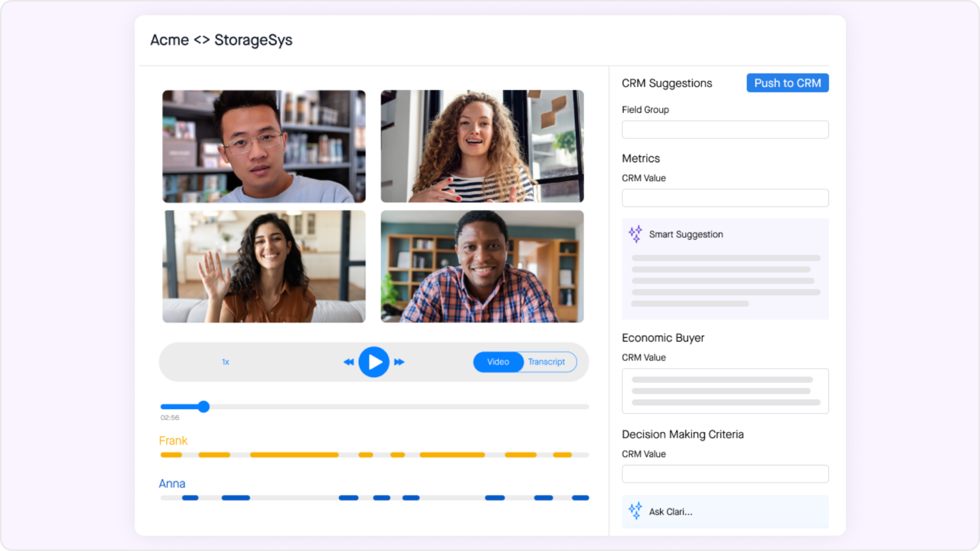Push suggestions to CRM
Screen dimensions: 980x551
[x=787, y=83]
